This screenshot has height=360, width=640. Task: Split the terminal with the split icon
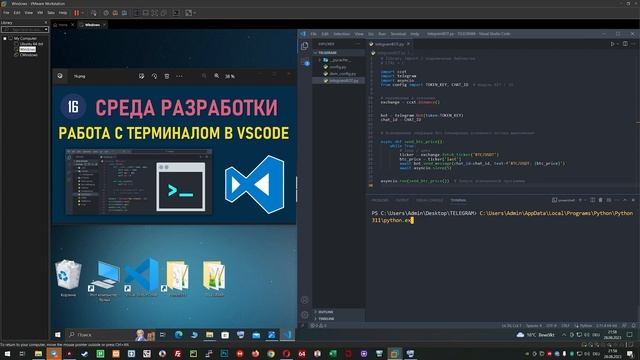pos(593,200)
